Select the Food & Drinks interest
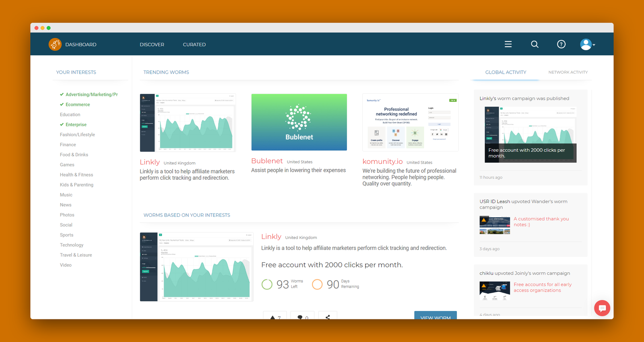The image size is (644, 342). [74, 155]
